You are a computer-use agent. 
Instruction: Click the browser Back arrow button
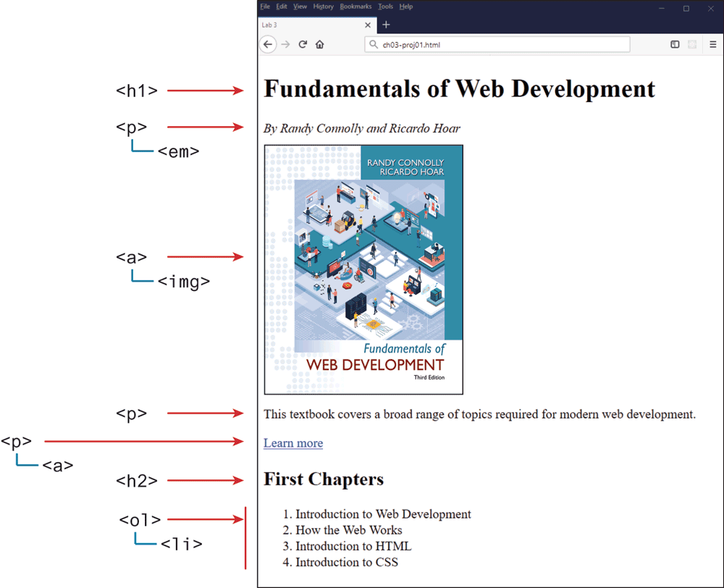tap(268, 45)
